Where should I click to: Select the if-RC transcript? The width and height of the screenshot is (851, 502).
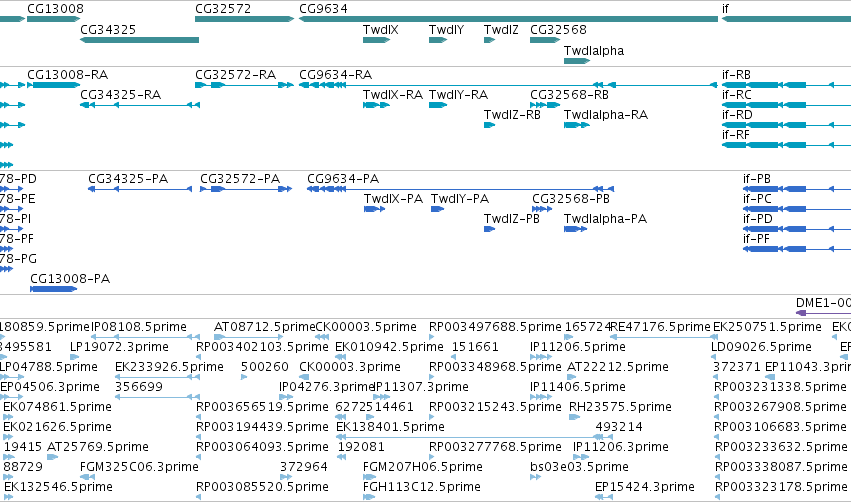click(786, 105)
